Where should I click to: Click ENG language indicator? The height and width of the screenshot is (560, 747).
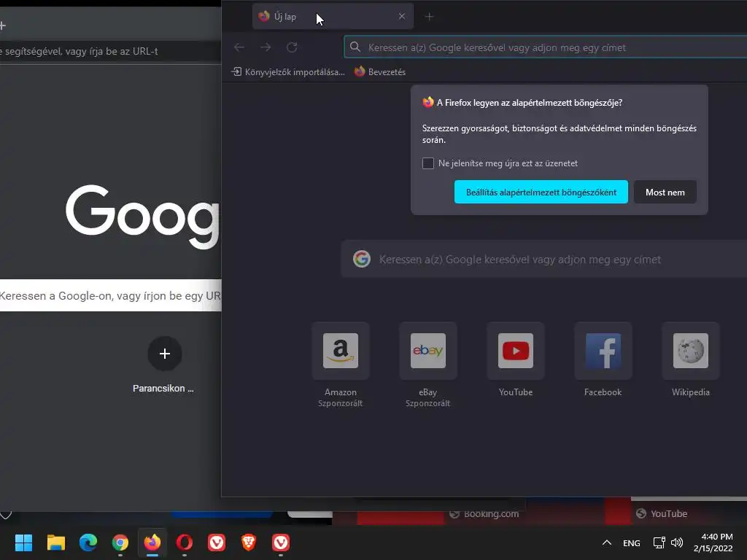tap(631, 542)
